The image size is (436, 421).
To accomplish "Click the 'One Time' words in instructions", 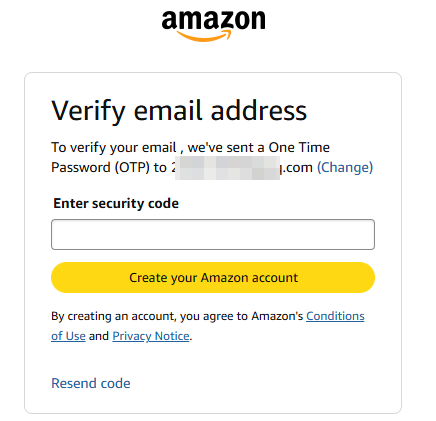I will point(299,147).
